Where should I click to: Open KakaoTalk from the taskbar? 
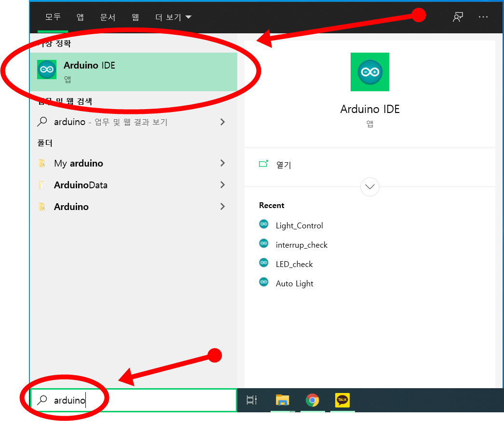342,400
